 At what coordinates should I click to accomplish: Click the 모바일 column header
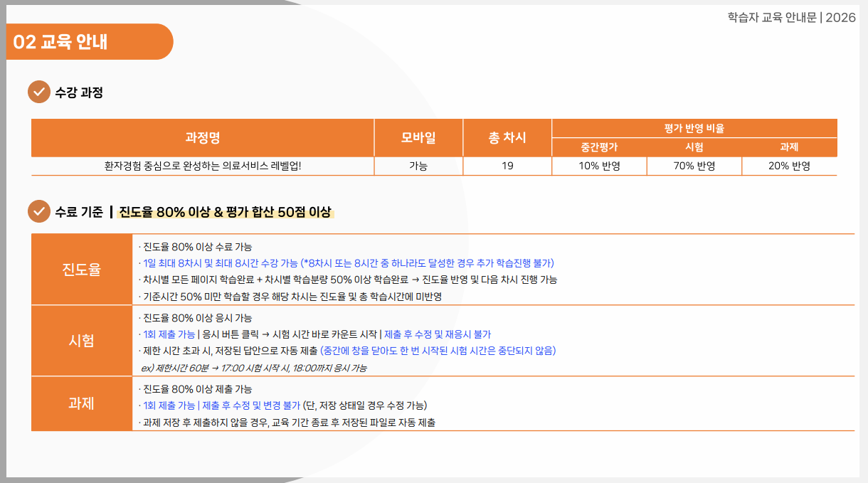point(418,137)
